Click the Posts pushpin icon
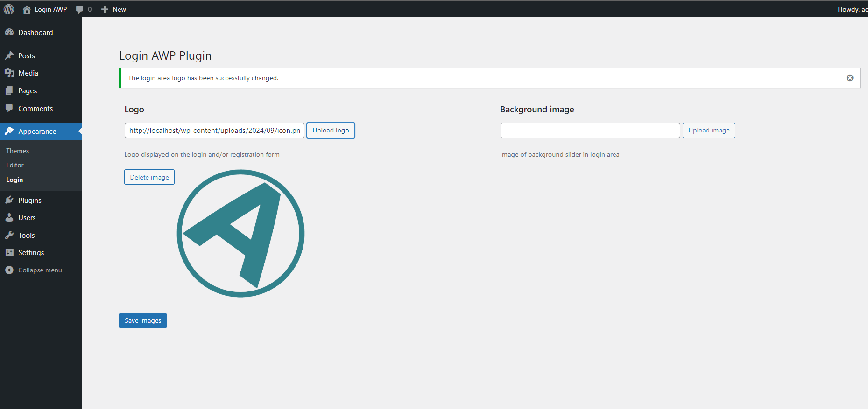Screen dimensions: 868x409 pyautogui.click(x=9, y=55)
